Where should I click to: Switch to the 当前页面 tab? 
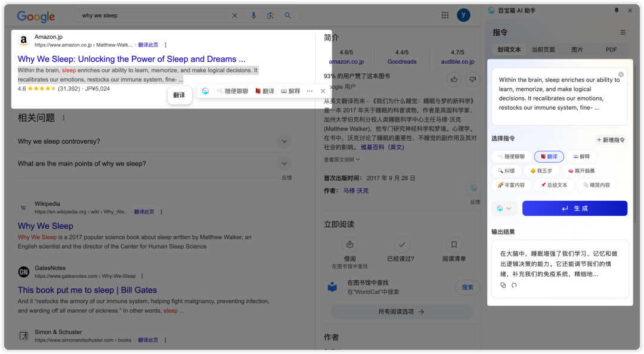(543, 49)
